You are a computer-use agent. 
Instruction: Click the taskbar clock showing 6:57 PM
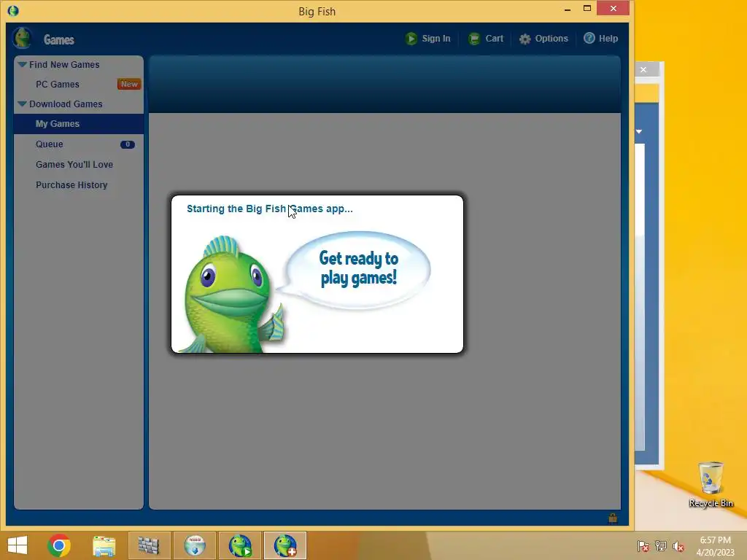click(x=715, y=545)
